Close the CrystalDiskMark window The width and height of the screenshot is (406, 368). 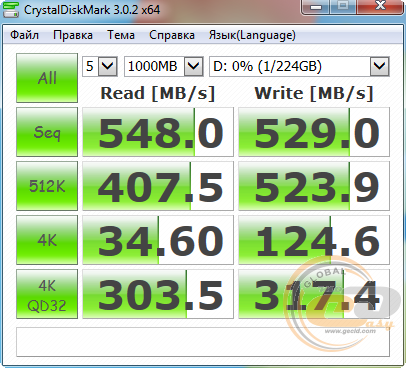coord(380,6)
